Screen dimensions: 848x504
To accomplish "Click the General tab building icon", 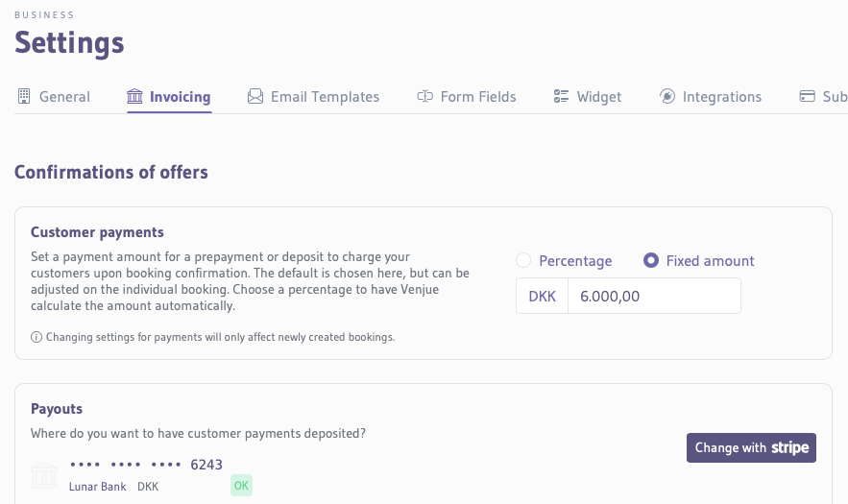I will pos(24,96).
